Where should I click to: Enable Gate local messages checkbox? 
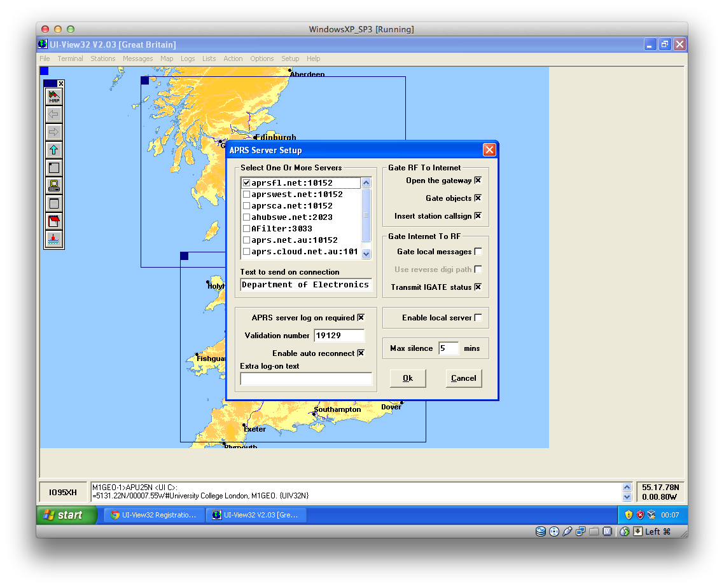478,251
